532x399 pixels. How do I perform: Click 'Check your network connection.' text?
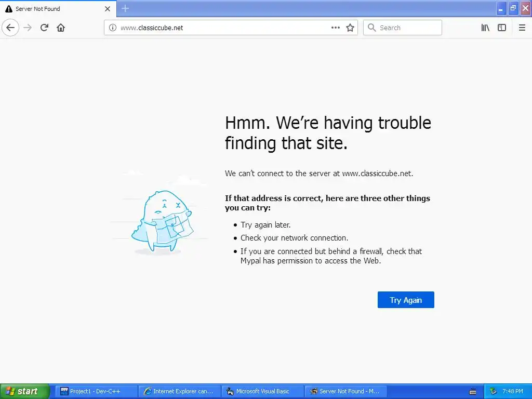(x=294, y=238)
